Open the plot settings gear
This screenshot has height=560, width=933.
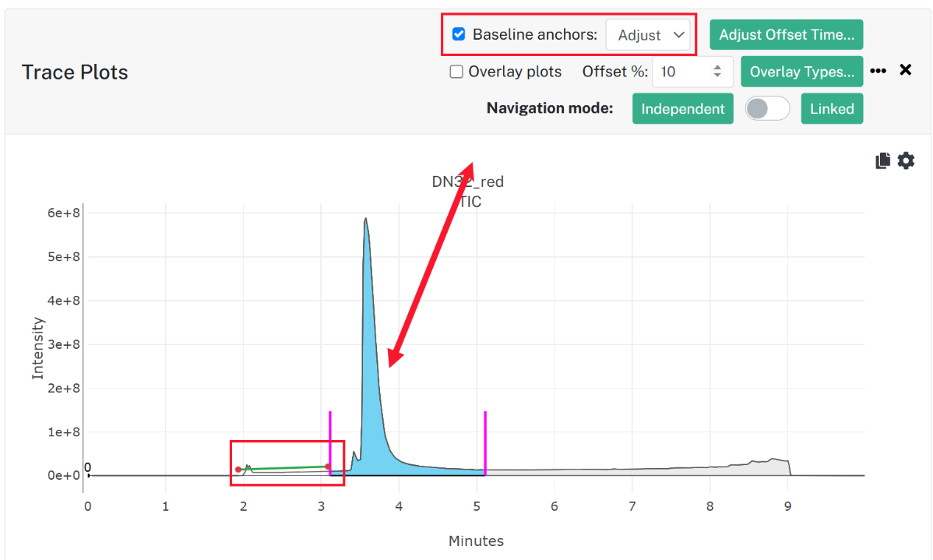[x=906, y=160]
